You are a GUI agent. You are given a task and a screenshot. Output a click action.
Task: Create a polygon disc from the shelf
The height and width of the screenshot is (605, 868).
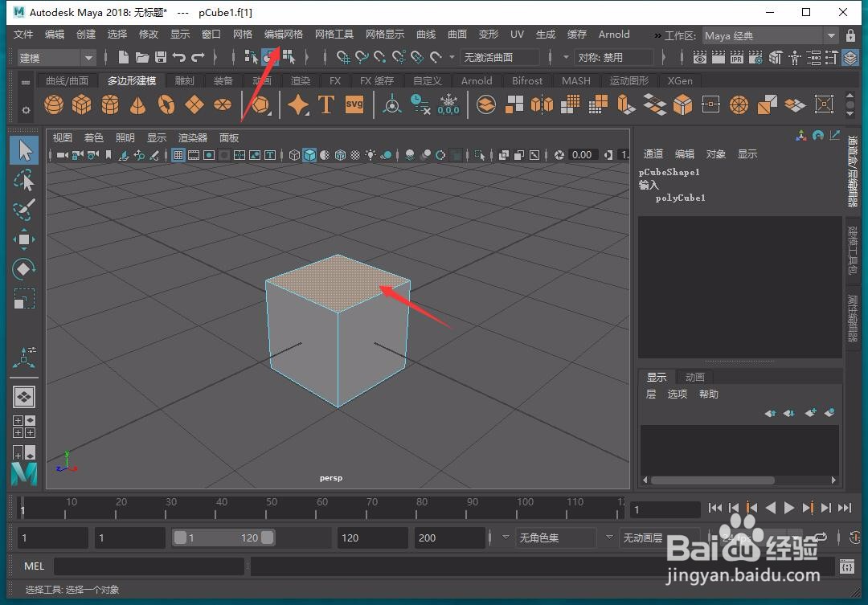[x=223, y=104]
